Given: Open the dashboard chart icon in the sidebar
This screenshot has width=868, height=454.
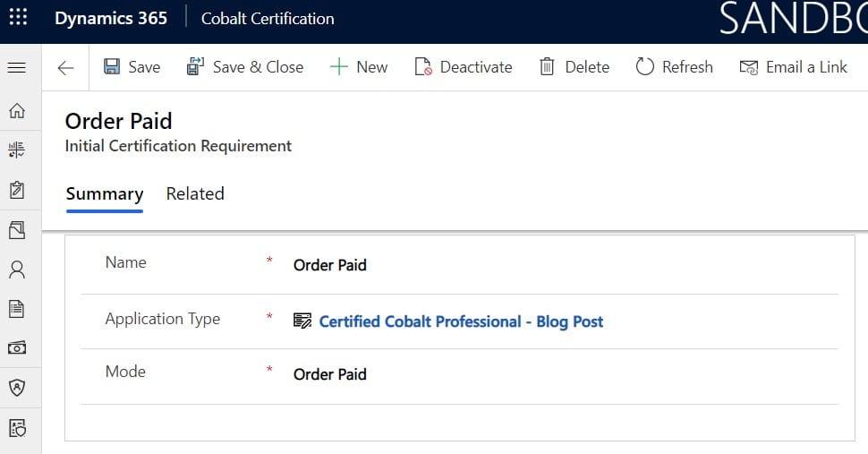Looking at the screenshot, I should pos(17,150).
